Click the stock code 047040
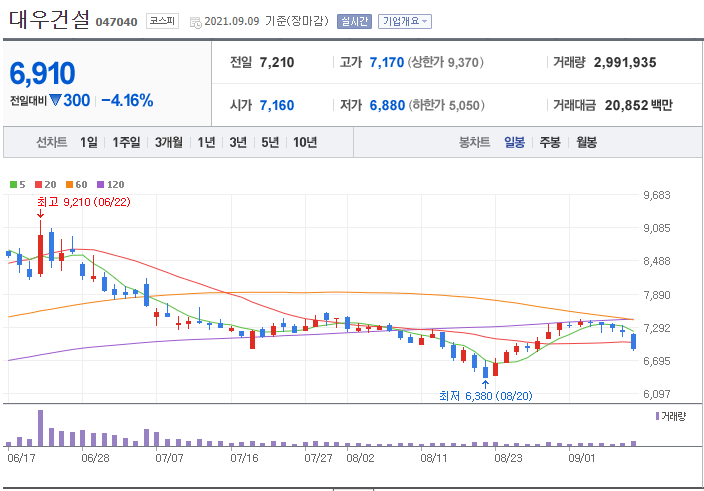Viewport: 704px width, 491px height. click(116, 22)
